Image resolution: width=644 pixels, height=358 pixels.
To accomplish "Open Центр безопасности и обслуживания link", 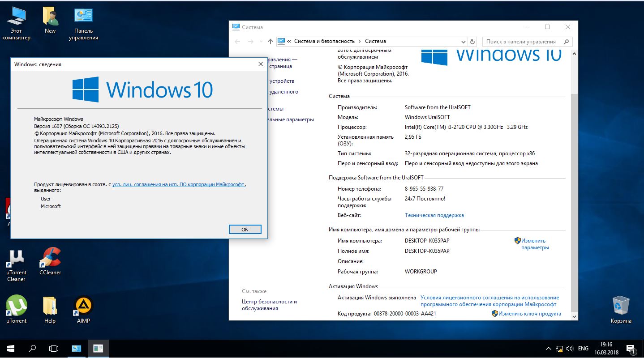I will 269,305.
